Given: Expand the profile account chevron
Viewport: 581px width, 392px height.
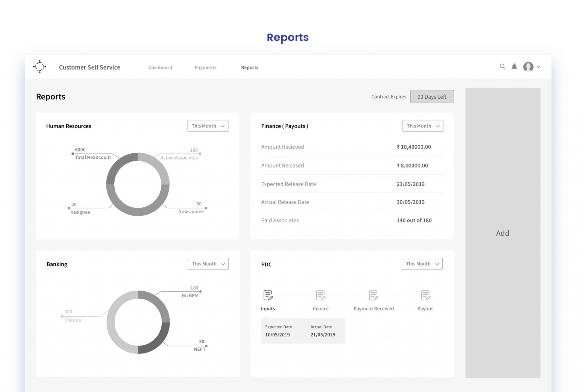Looking at the screenshot, I should click(538, 67).
